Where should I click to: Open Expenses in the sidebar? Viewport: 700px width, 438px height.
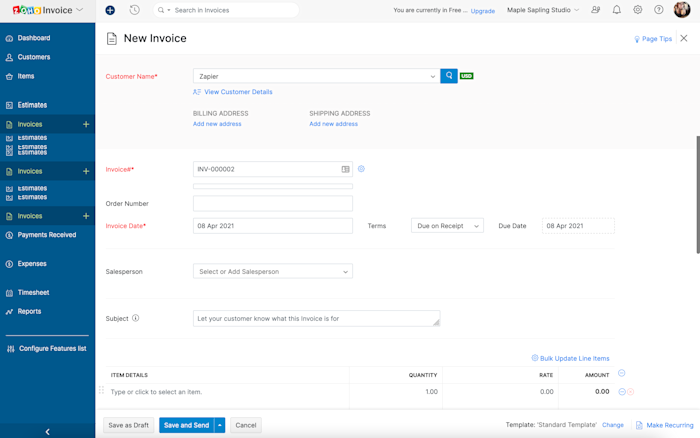(32, 264)
